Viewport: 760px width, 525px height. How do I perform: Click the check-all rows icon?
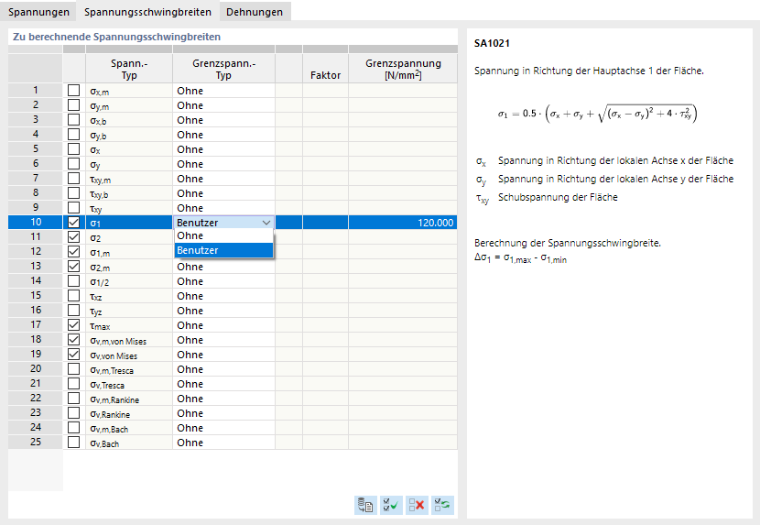click(x=391, y=505)
